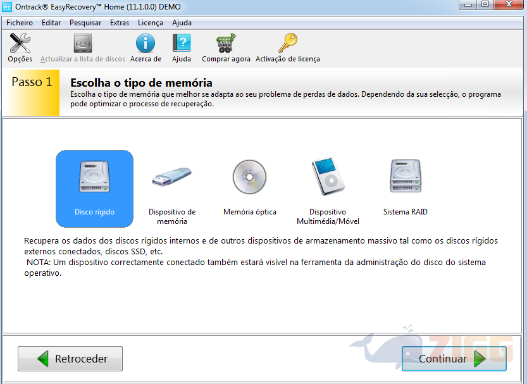Screen dimensions: 527x384
Task: Click the 'Escolha o tipo de memória' heading
Action: tap(141, 83)
